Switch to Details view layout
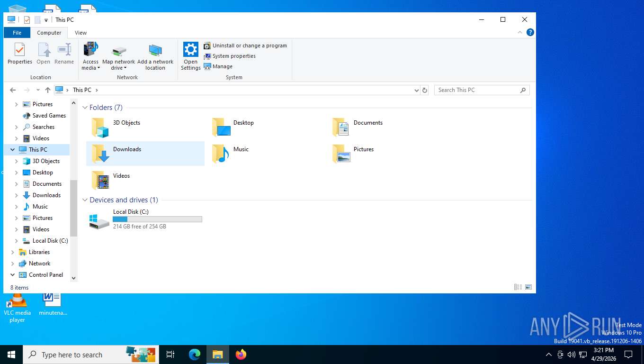644x364 pixels. [518, 287]
